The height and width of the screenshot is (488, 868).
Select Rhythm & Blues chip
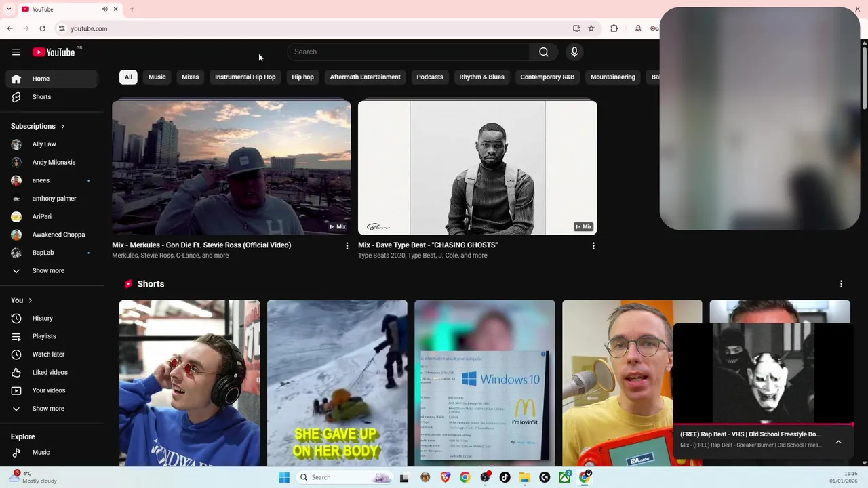pyautogui.click(x=481, y=77)
